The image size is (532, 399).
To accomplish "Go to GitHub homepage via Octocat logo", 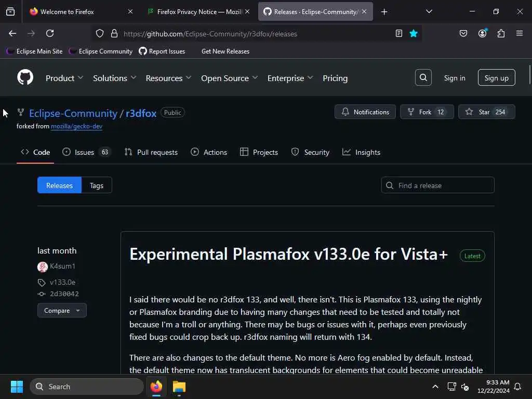I will point(25,77).
